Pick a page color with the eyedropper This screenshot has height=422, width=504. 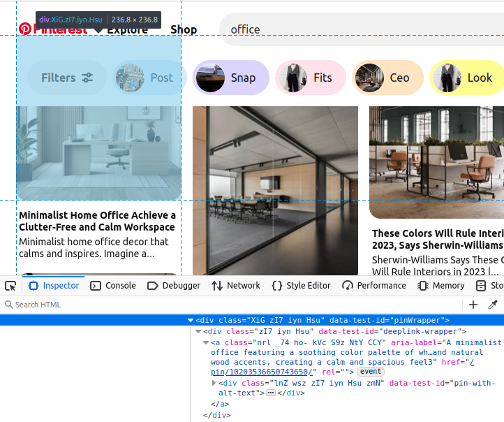click(493, 305)
